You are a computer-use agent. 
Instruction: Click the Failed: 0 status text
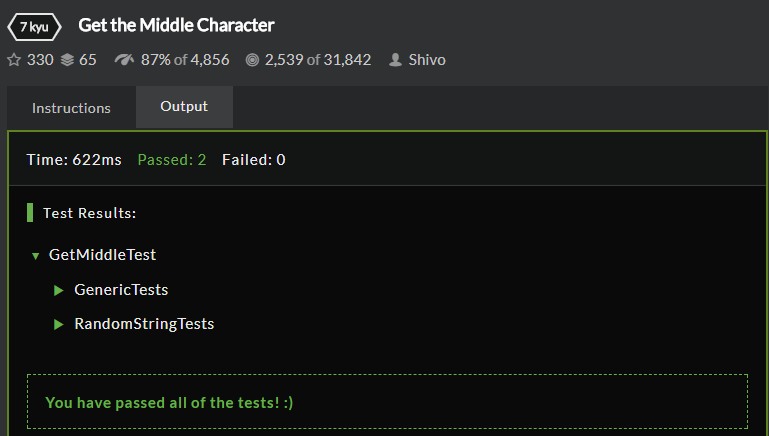[x=253, y=159]
